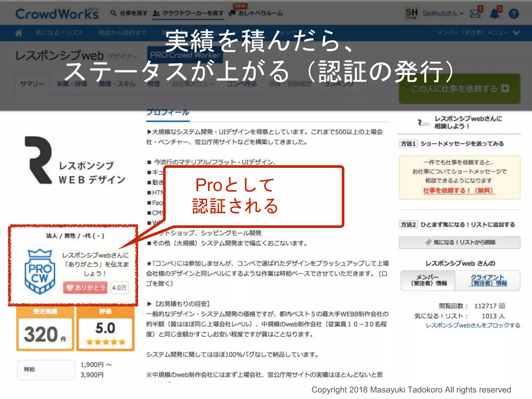Click 方法1 ショートメッセージを送ってみる heading
Viewport: 532px width, 399px height.
(x=451, y=143)
